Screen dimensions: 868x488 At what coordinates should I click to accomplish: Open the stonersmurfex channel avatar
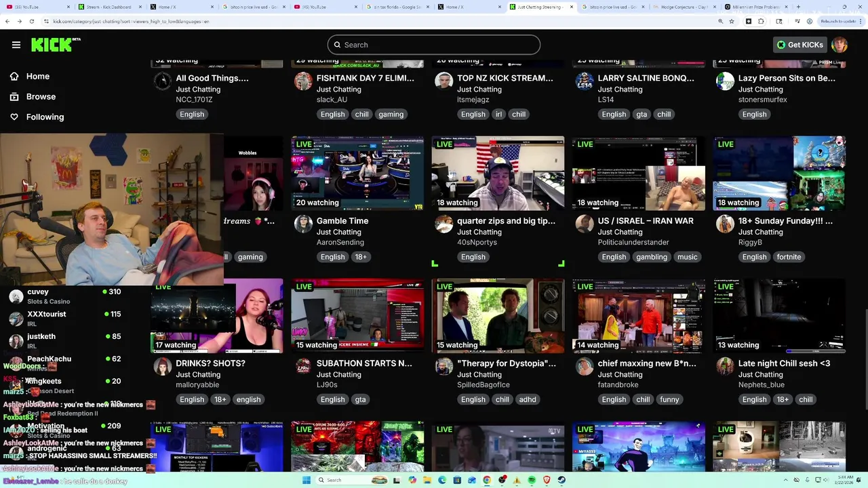pos(725,81)
